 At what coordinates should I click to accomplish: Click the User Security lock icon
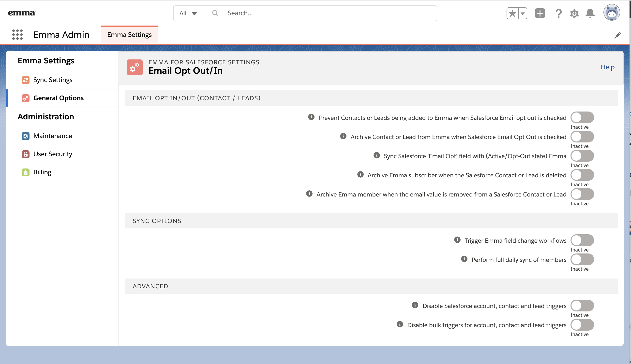[26, 154]
